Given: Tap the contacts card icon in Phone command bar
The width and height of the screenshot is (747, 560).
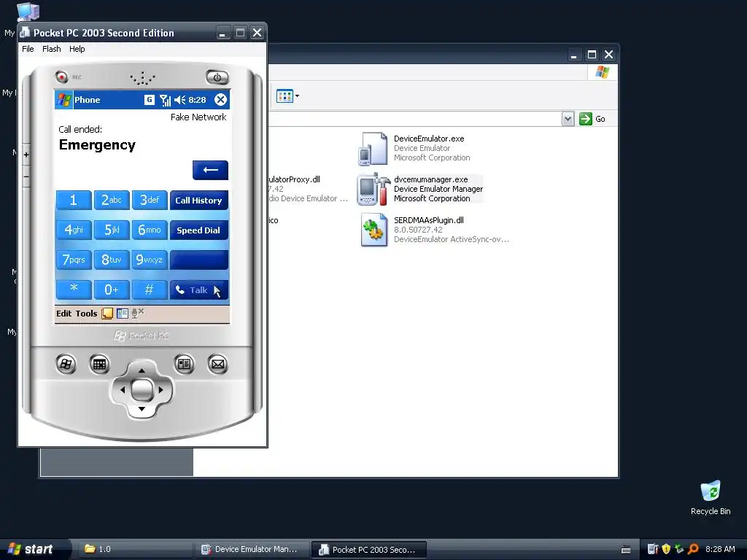Looking at the screenshot, I should pyautogui.click(x=123, y=314).
